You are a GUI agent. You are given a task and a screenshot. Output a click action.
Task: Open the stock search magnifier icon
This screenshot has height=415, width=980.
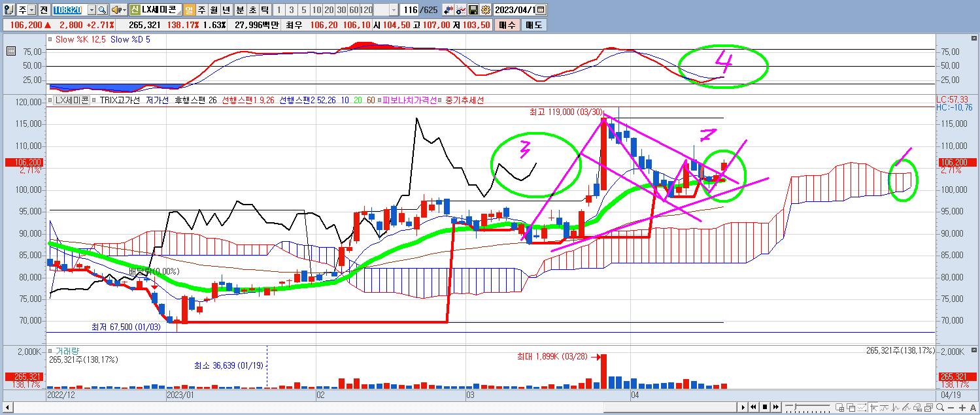pos(102,10)
